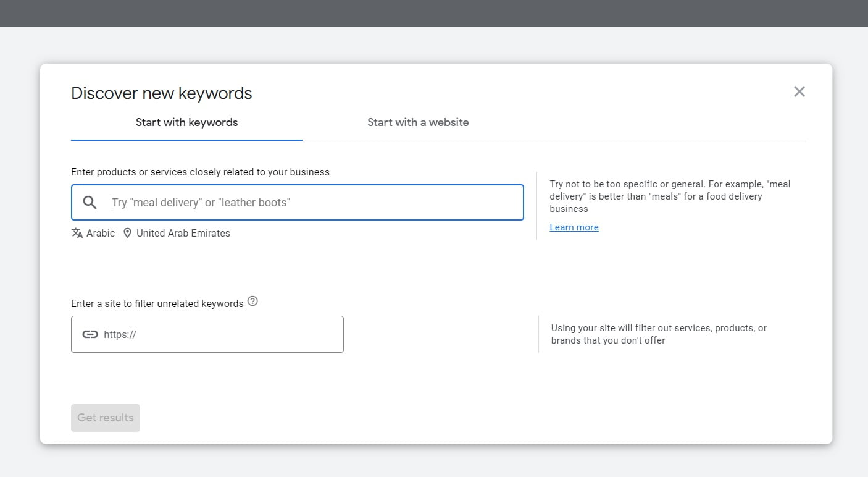Change the Arabic language setting
Image resolution: width=868 pixels, height=477 pixels.
[93, 233]
